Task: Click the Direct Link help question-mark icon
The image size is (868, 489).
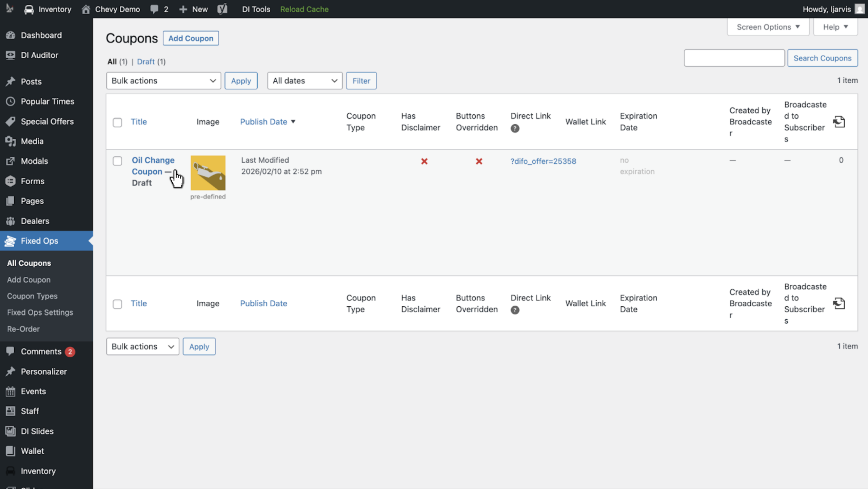Action: (x=515, y=128)
